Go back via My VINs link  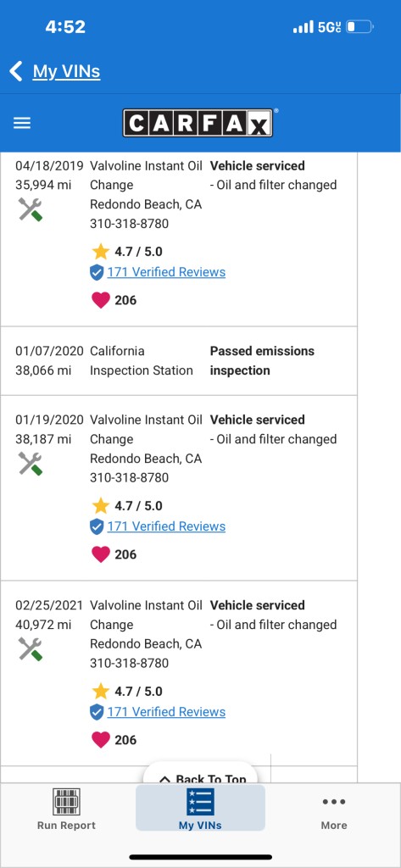click(x=66, y=71)
